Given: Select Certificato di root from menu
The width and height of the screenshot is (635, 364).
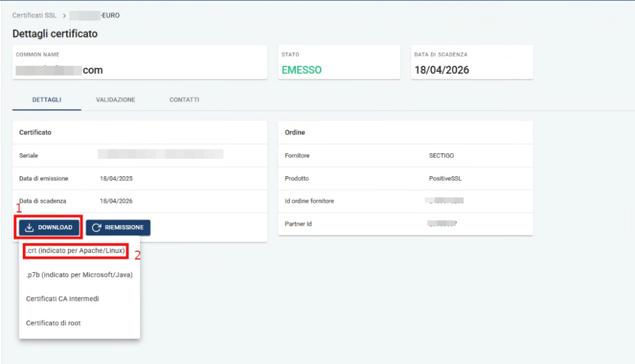Looking at the screenshot, I should 53,323.
